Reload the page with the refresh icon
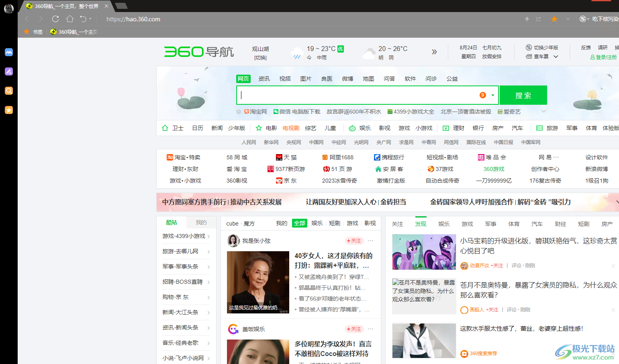Screen dimensions: 619x364 (x=55, y=19)
